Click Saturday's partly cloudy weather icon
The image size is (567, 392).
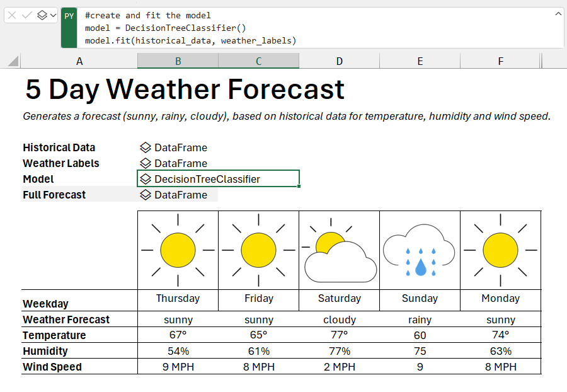[339, 250]
